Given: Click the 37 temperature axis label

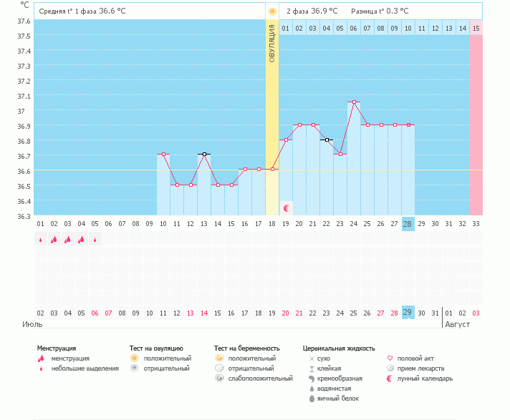Looking at the screenshot, I should point(21,111).
